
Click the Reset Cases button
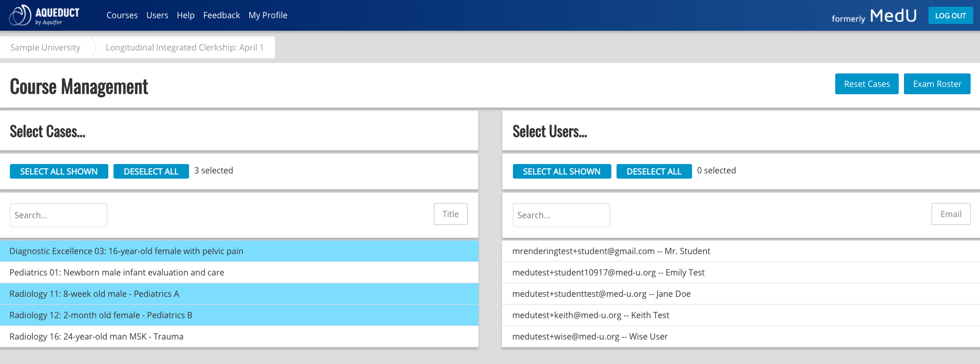(866, 84)
